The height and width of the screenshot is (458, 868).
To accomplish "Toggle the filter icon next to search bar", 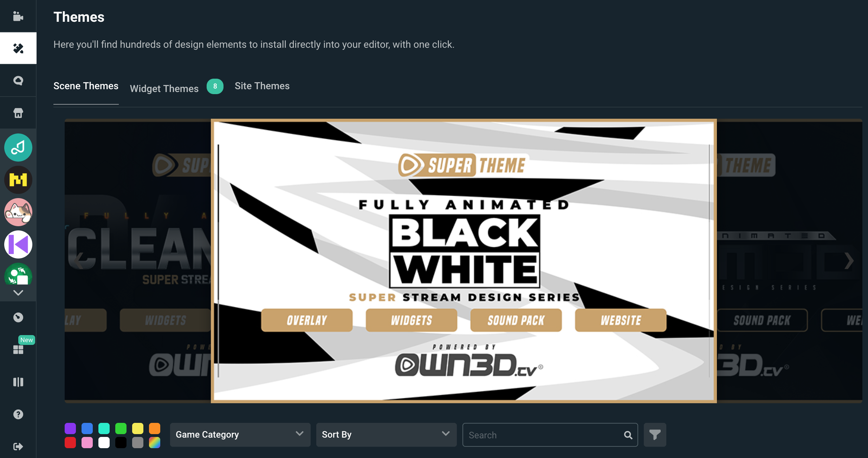I will pyautogui.click(x=654, y=434).
